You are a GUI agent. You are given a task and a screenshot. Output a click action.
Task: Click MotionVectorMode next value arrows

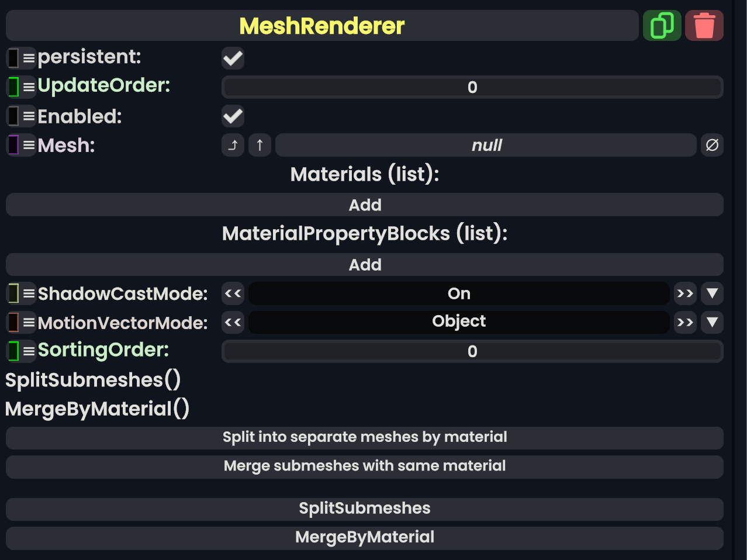[x=684, y=322]
